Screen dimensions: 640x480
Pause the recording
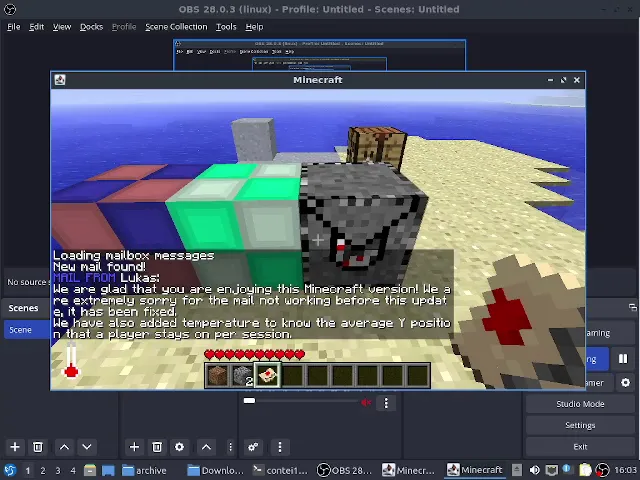coord(622,359)
